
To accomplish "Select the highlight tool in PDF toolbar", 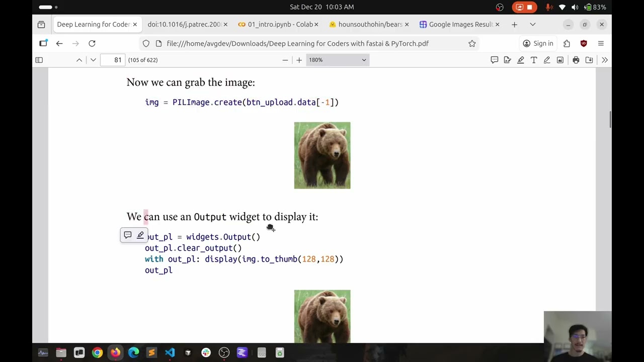I will point(521,60).
